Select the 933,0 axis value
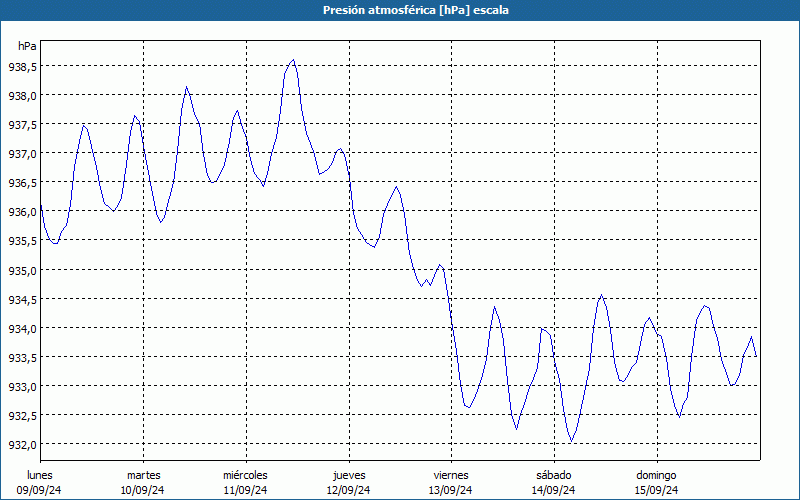The image size is (800, 500). click(22, 386)
